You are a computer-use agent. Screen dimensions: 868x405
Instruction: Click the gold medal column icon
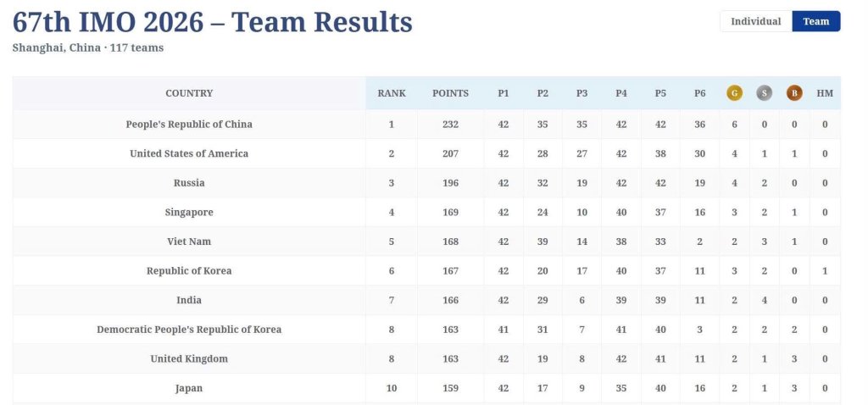point(734,93)
